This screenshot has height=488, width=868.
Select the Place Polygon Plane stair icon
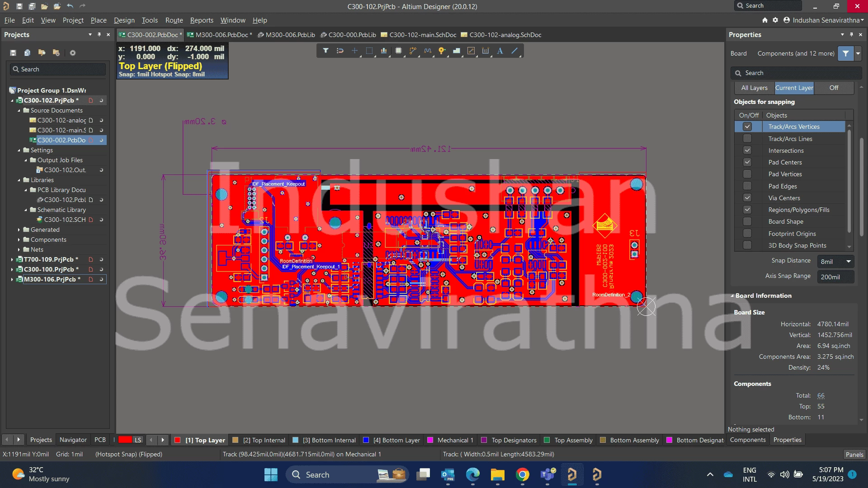tap(457, 51)
